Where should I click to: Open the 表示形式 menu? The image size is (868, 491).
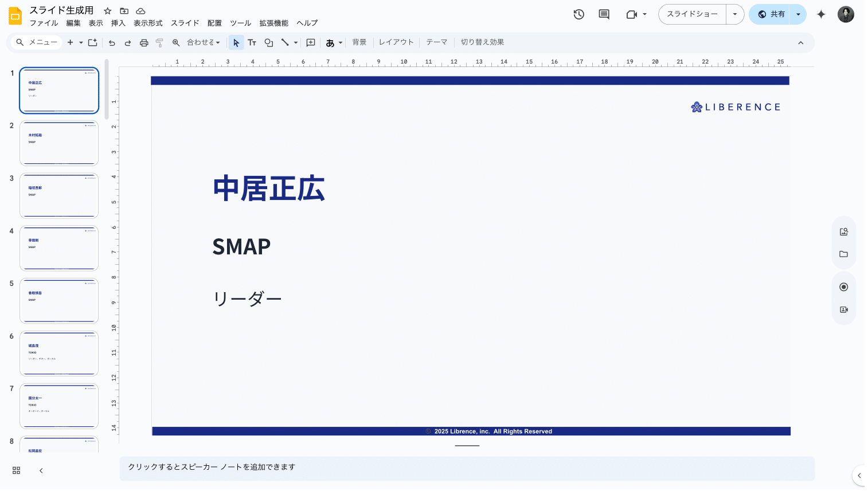pyautogui.click(x=148, y=23)
